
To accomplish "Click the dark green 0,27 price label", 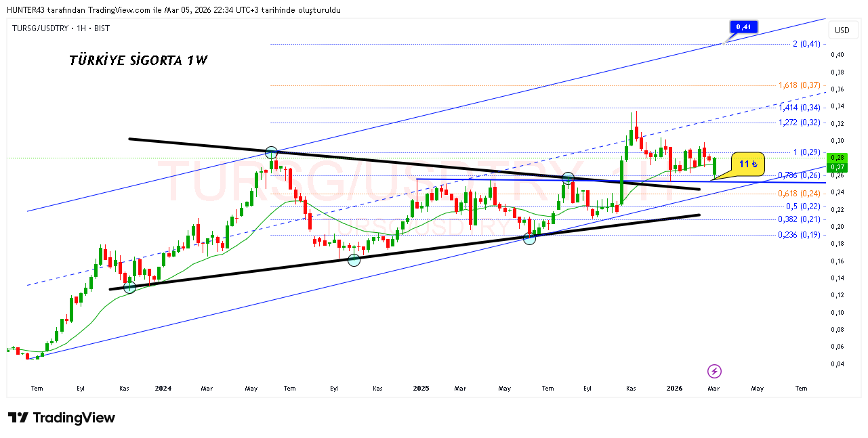I will (x=838, y=167).
